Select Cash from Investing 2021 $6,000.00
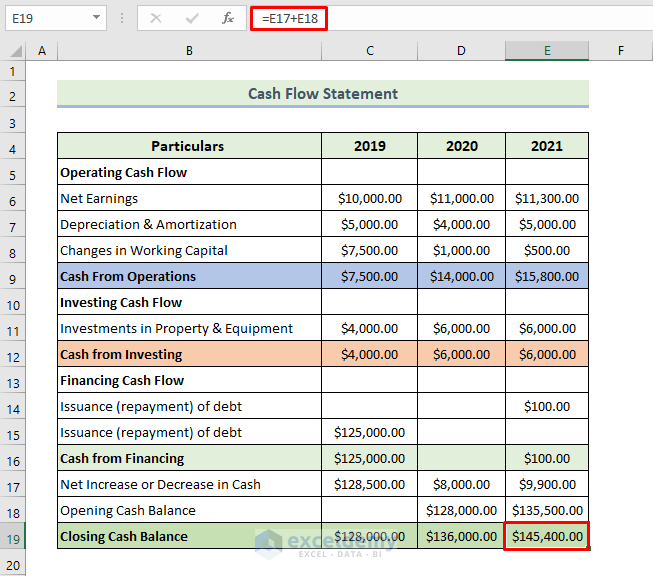The height and width of the screenshot is (576, 653). pos(547,354)
